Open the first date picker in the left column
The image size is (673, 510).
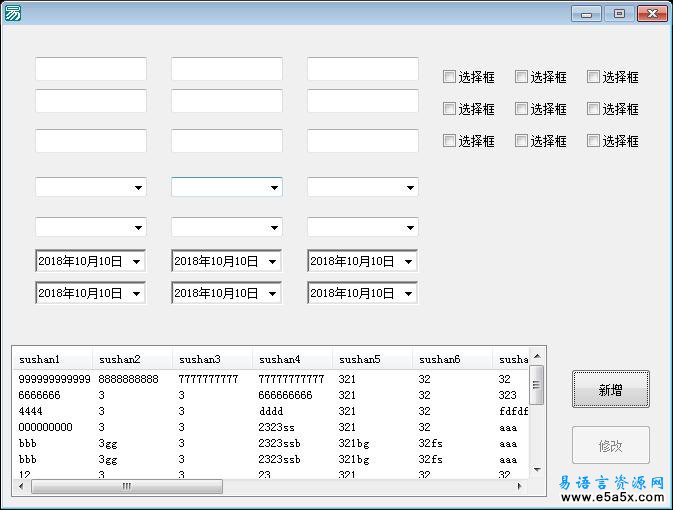[137, 262]
